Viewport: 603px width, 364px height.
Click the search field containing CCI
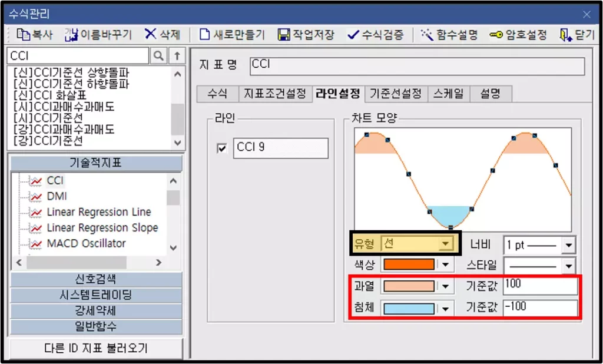78,56
